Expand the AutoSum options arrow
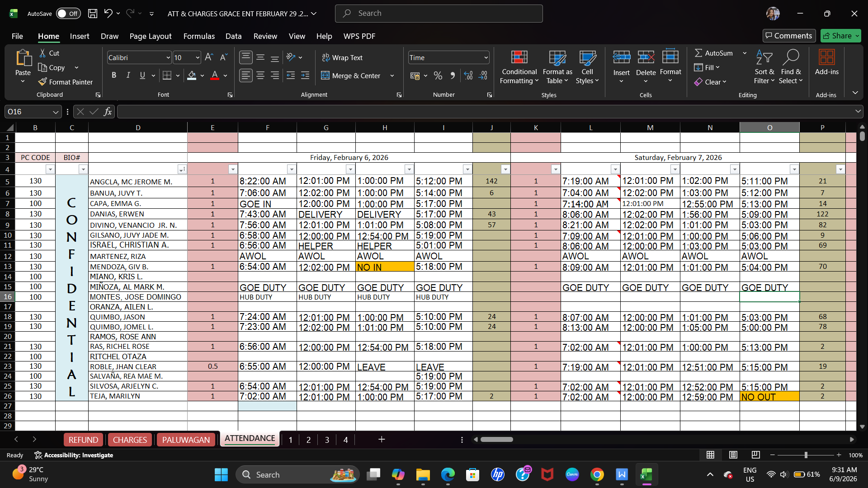 pyautogui.click(x=745, y=53)
